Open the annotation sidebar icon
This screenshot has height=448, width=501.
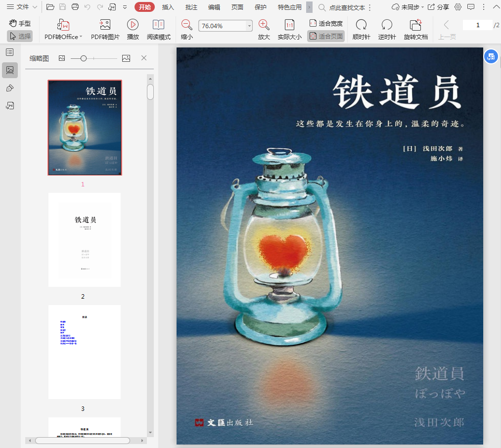click(10, 88)
